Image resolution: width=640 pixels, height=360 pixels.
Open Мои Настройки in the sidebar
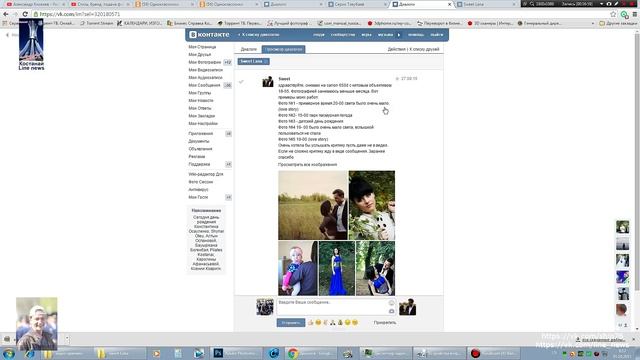click(x=203, y=123)
